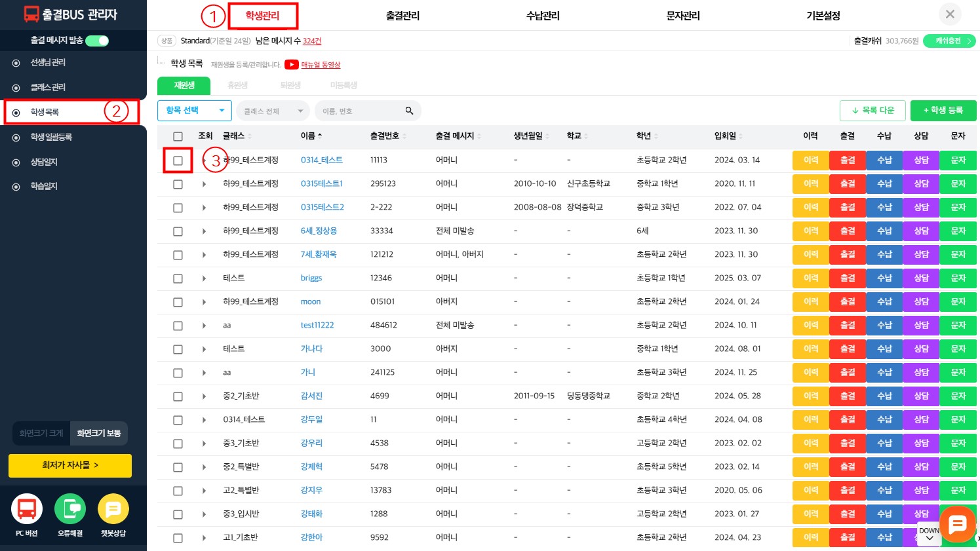Click the name and number search field

point(361,111)
